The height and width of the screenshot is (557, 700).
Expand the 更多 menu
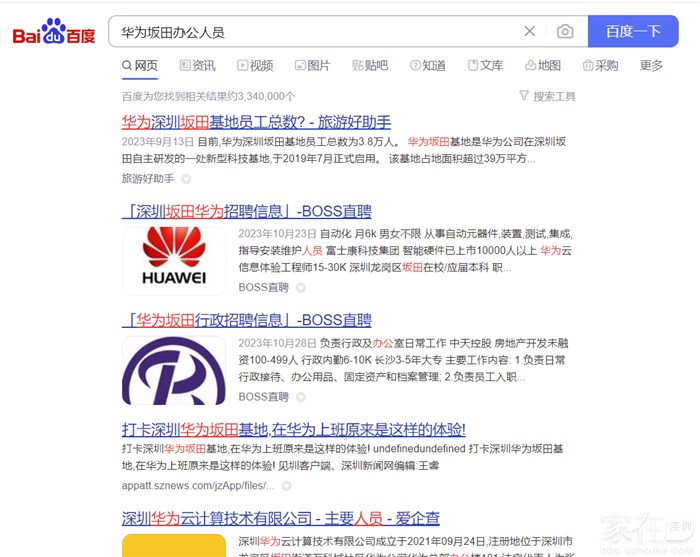coord(651,66)
